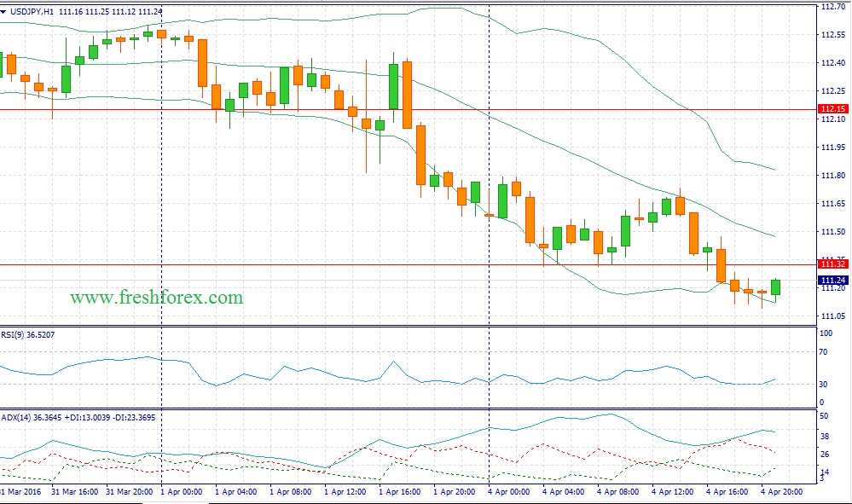Click the red 112.15 price level tag

832,109
